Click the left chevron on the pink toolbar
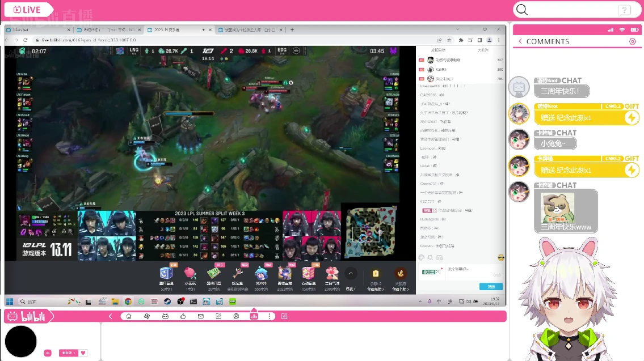 click(110, 316)
